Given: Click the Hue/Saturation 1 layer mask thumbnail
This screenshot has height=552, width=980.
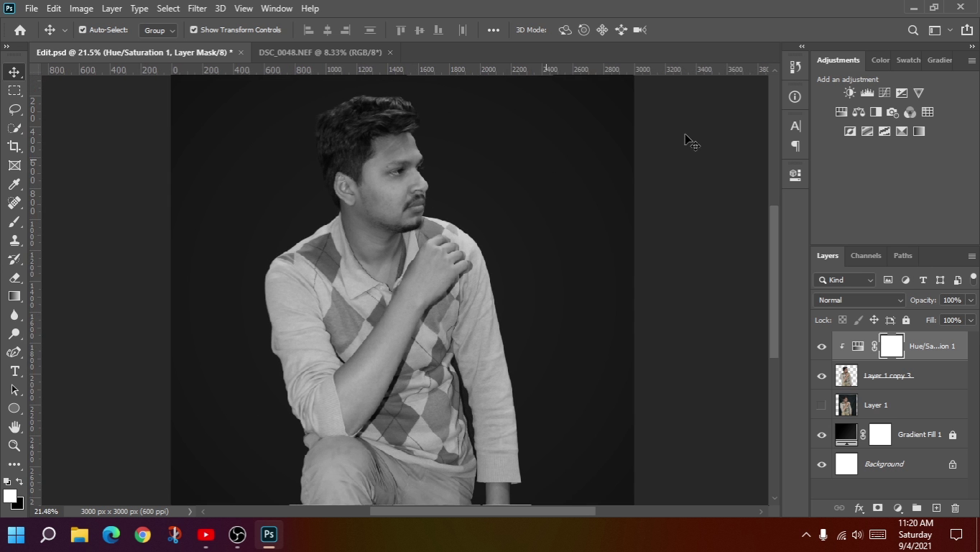Looking at the screenshot, I should (892, 346).
